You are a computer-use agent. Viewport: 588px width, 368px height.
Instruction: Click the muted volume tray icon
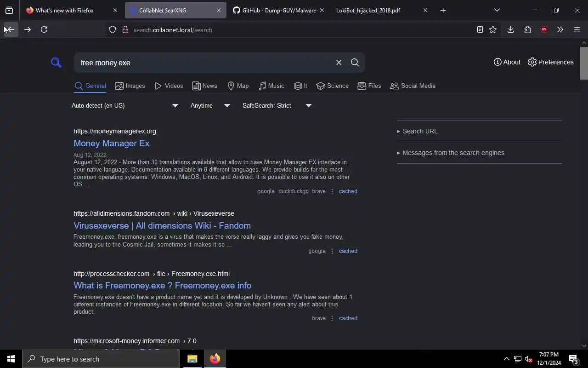point(528,359)
